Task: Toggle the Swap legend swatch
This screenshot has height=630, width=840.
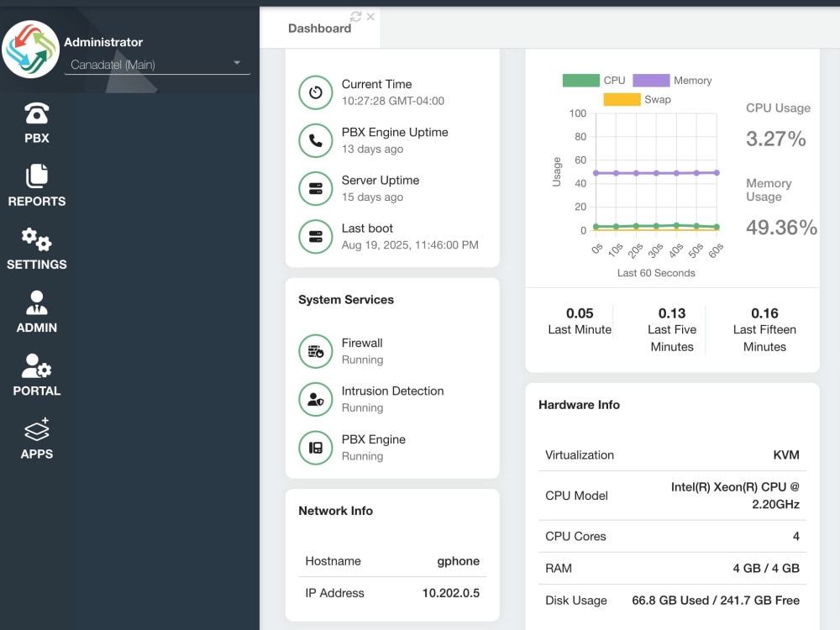Action: (622, 100)
